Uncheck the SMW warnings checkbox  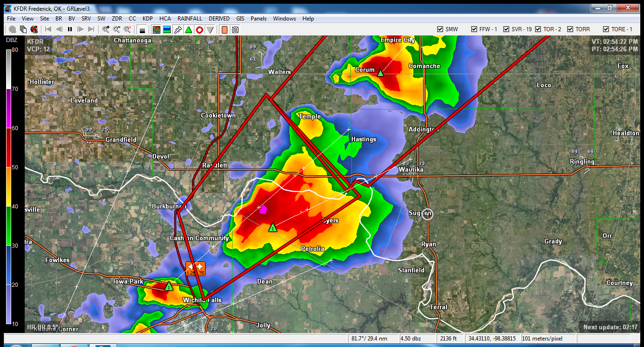(440, 29)
